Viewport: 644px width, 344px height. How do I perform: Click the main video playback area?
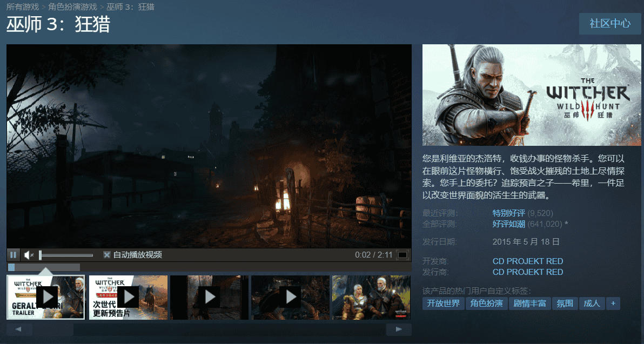pyautogui.click(x=209, y=146)
